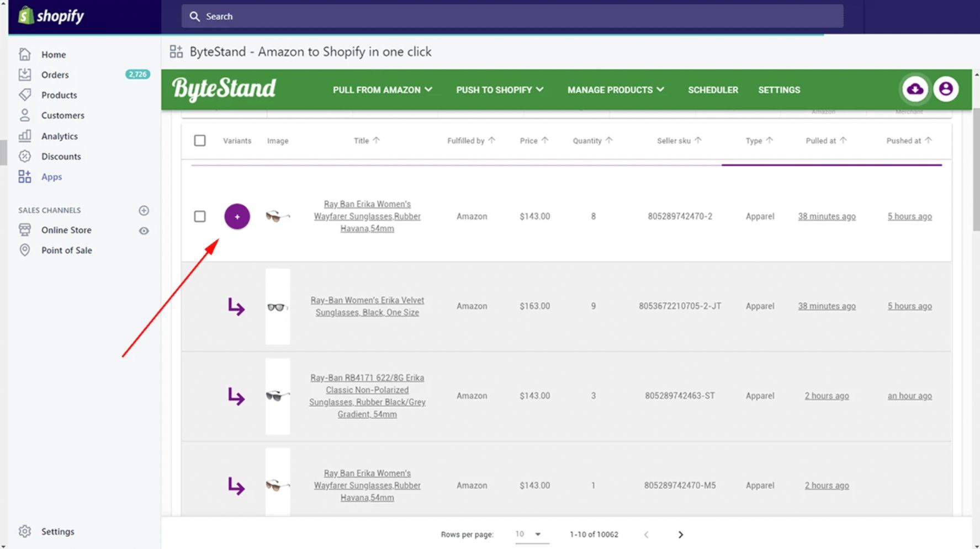This screenshot has width=980, height=549.
Task: Add a new sales channel
Action: [144, 210]
